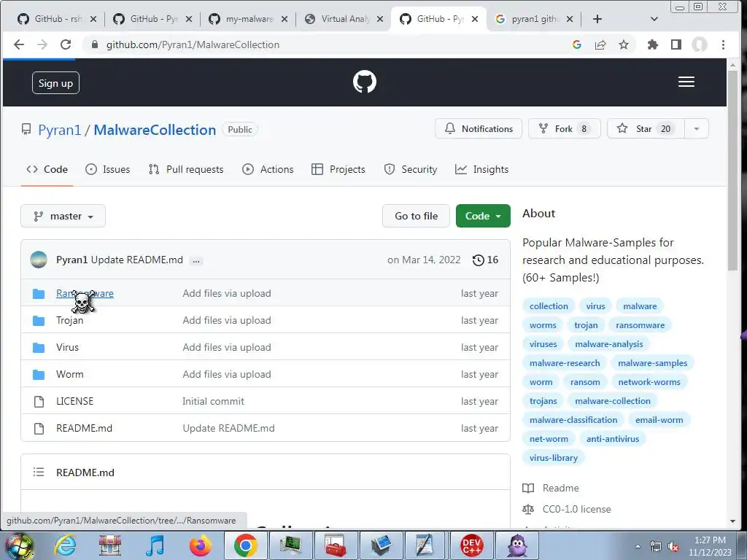Show hidden tray icons arrow

point(638,547)
